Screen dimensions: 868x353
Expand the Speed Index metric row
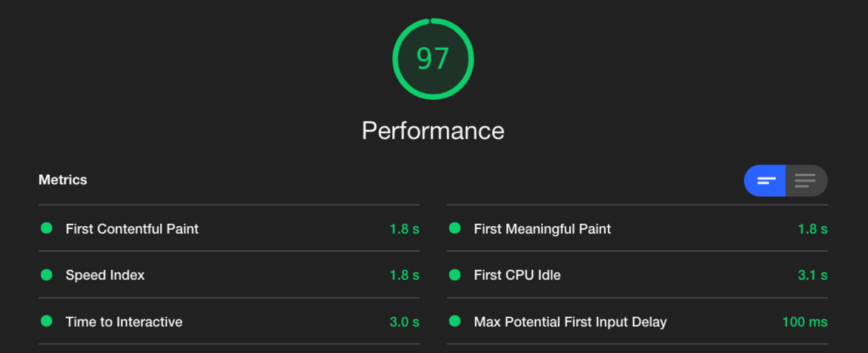click(229, 275)
